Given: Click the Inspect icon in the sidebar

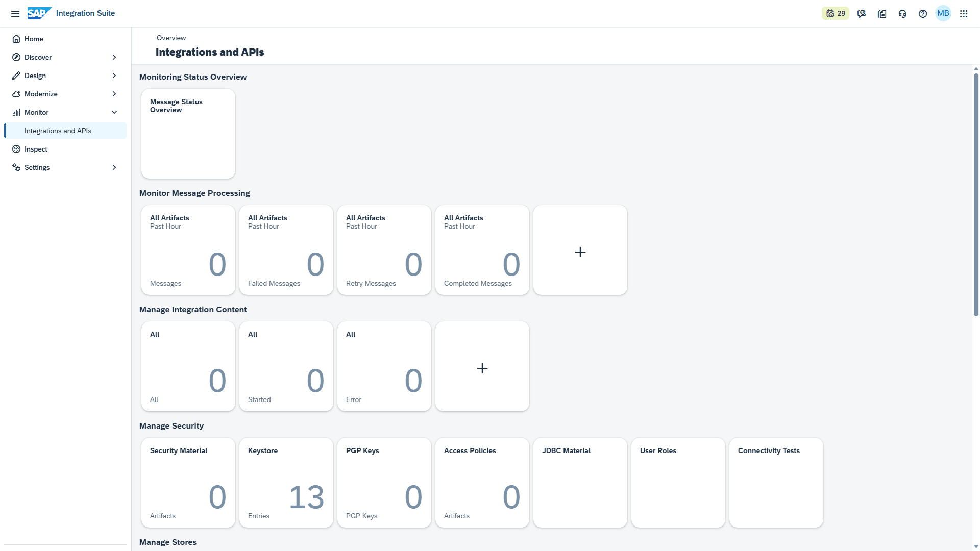Looking at the screenshot, I should click(16, 149).
